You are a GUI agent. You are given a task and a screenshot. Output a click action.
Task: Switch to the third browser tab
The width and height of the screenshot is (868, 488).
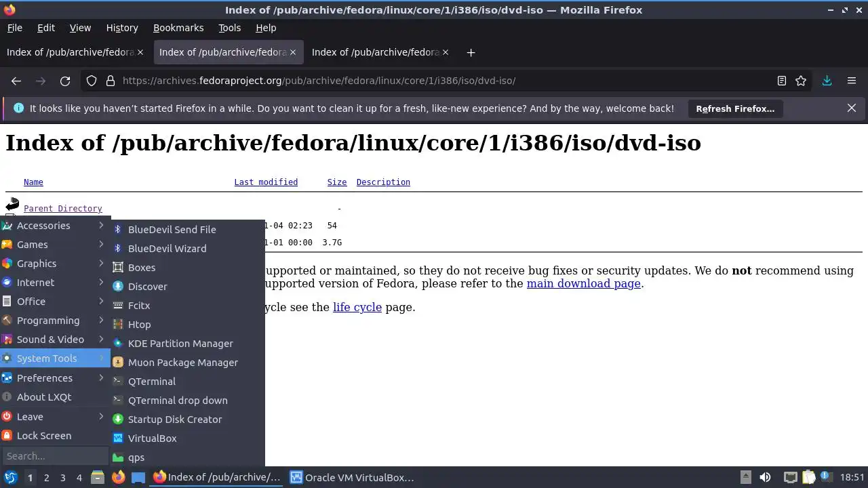click(380, 52)
